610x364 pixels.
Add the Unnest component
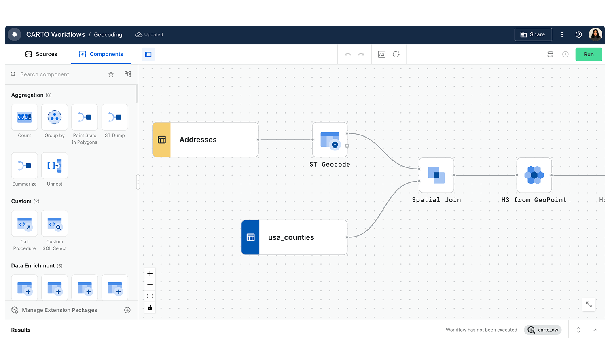pyautogui.click(x=55, y=166)
